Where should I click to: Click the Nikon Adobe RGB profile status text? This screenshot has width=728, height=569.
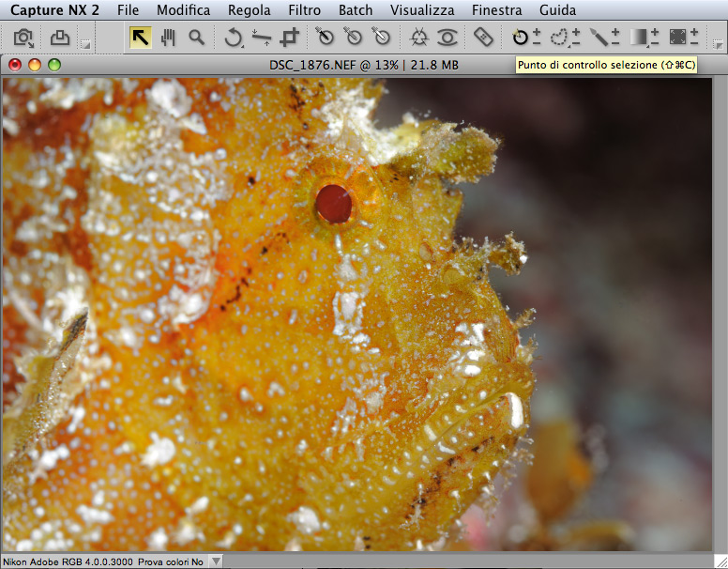point(68,562)
